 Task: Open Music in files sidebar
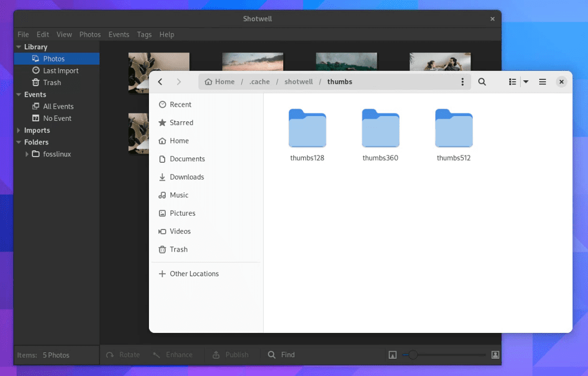tap(206, 195)
